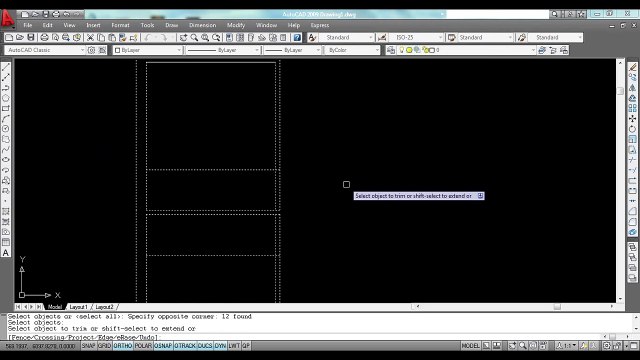Click the Save icon in the Standard toolbar
Screen dimensions: 640x360
pyautogui.click(x=31, y=38)
